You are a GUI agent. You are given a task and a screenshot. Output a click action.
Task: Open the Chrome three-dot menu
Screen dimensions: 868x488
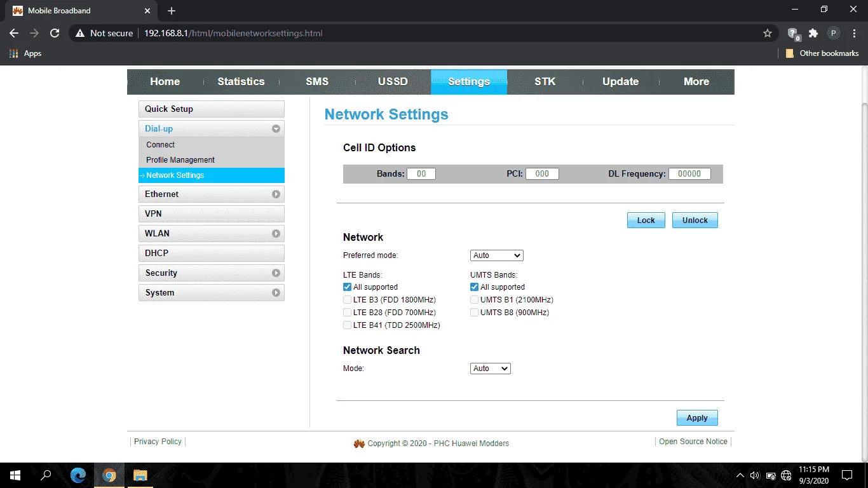pos(854,33)
